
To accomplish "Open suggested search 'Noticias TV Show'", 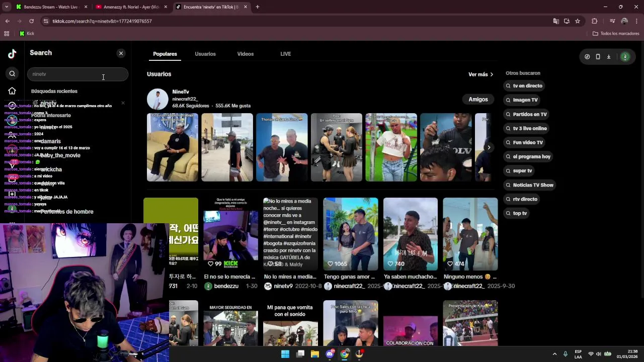I will [x=530, y=185].
